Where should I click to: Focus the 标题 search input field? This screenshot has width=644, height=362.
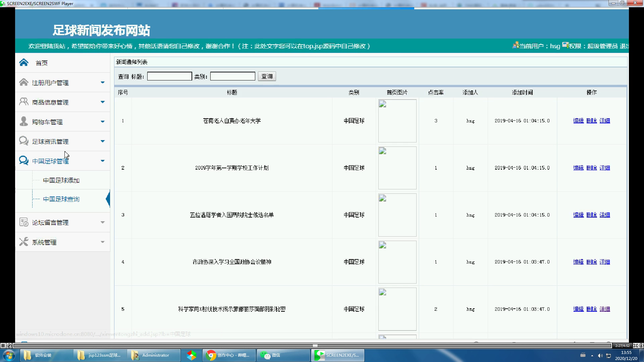[169, 76]
